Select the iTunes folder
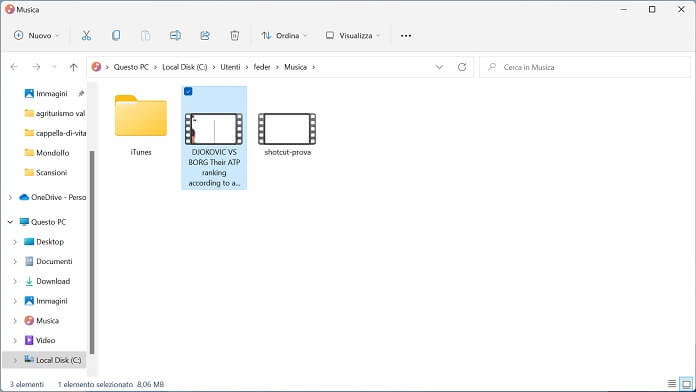 click(x=141, y=125)
